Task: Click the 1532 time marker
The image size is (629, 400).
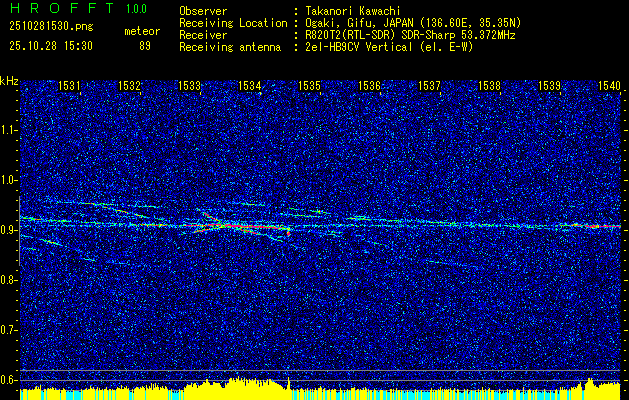Action: (129, 85)
